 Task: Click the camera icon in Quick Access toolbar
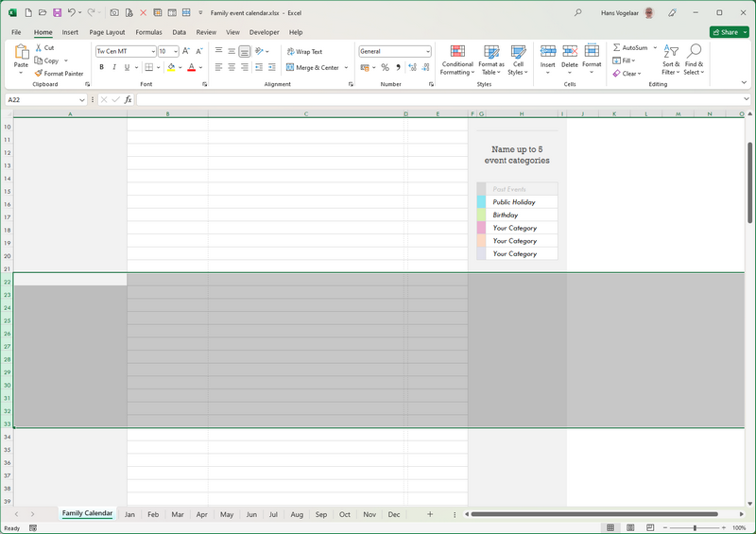114,13
